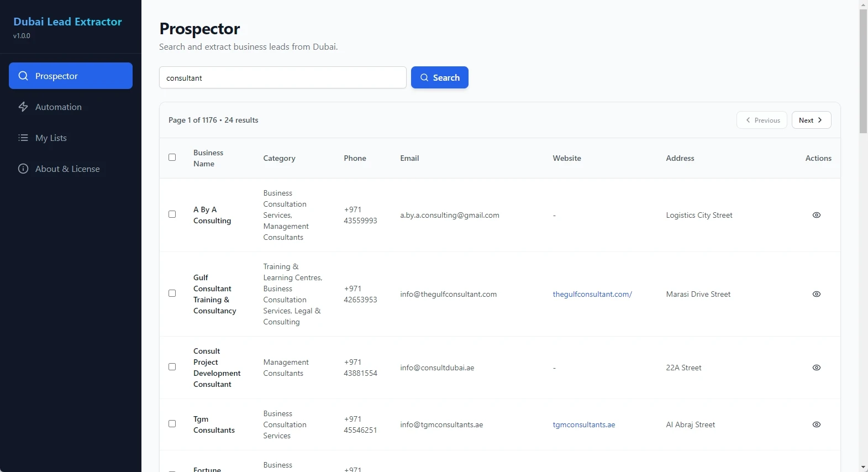Click 'Page 1 of 1176 • 24 results' text
This screenshot has width=868, height=472.
(x=213, y=120)
